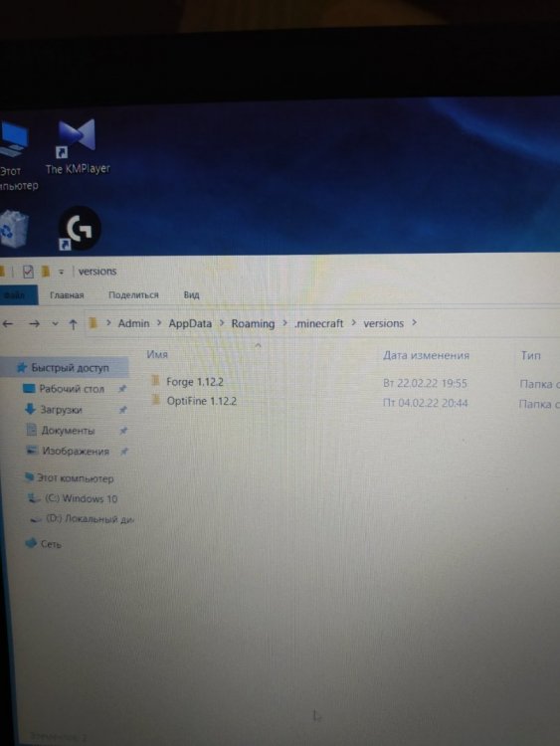This screenshot has width=560, height=746.
Task: Expand the chevron after Admin in path
Action: coord(159,323)
